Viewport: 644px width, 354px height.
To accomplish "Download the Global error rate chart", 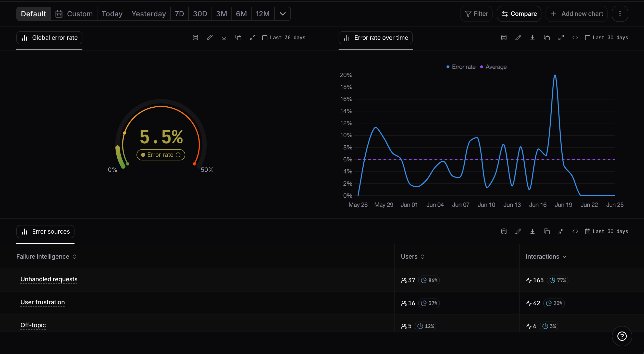I will click(224, 38).
